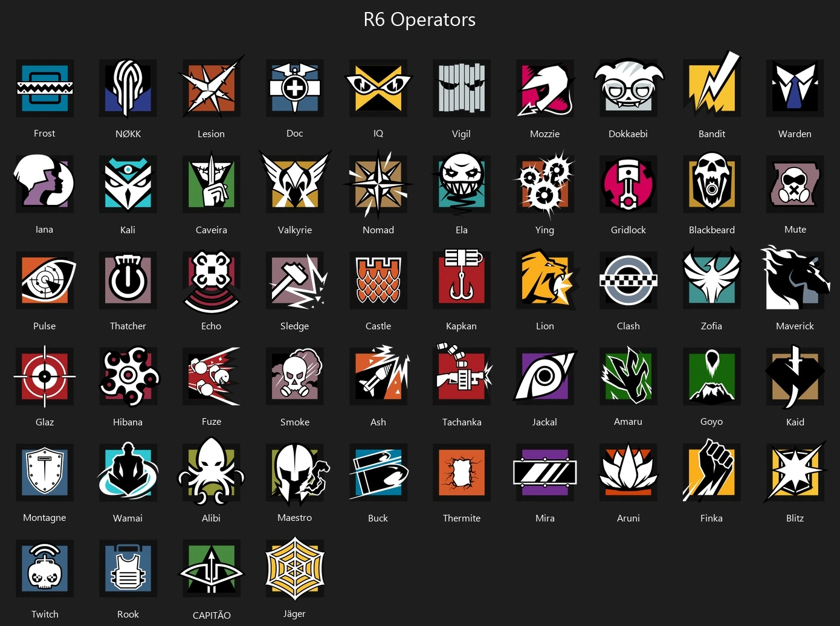Select the Maverick horse head icon
Image resolution: width=840 pixels, height=626 pixels.
pyautogui.click(x=795, y=279)
